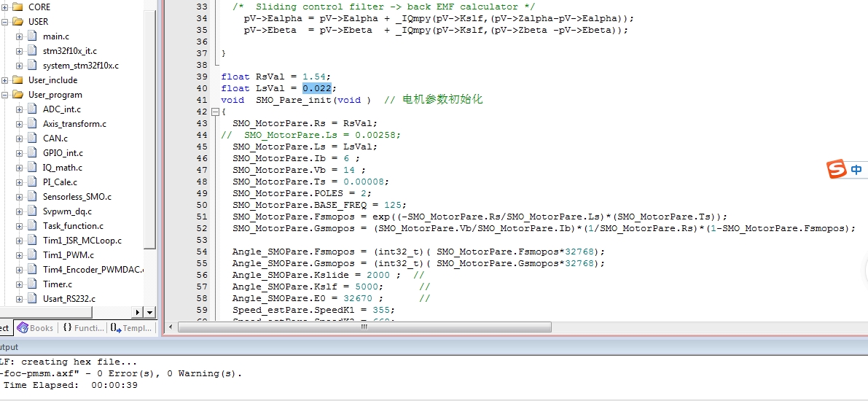The height and width of the screenshot is (401, 868).
Task: Click the Build Output panel title
Action: click(8, 347)
